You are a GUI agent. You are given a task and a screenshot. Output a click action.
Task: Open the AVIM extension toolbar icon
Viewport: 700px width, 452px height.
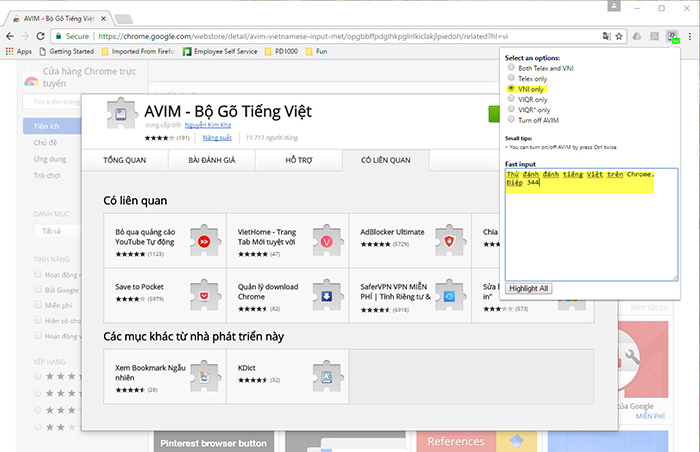tap(672, 36)
